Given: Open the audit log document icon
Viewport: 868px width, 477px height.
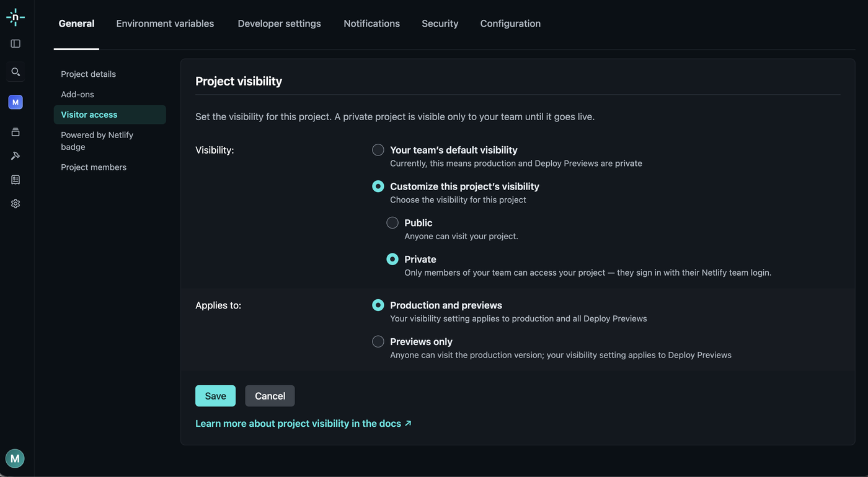Looking at the screenshot, I should point(15,180).
